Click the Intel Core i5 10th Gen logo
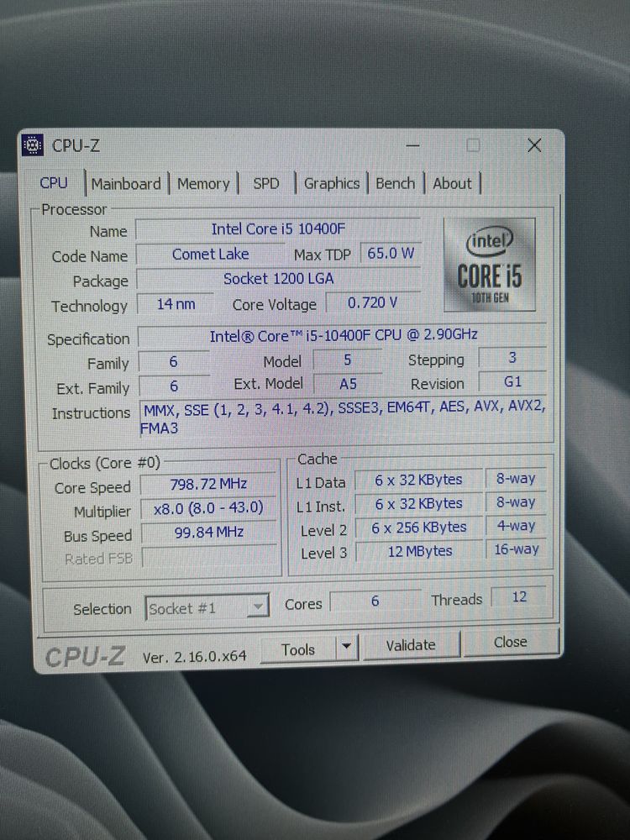The width and height of the screenshot is (630, 840). click(x=489, y=265)
